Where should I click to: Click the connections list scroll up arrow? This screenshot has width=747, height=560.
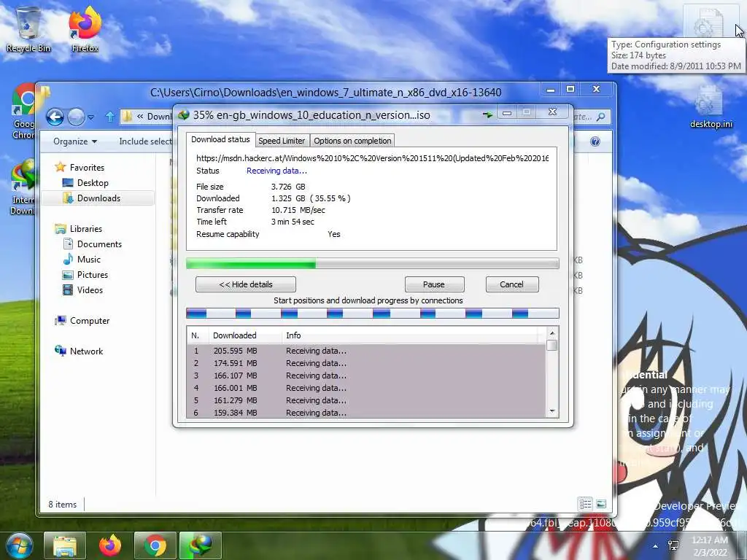point(552,333)
